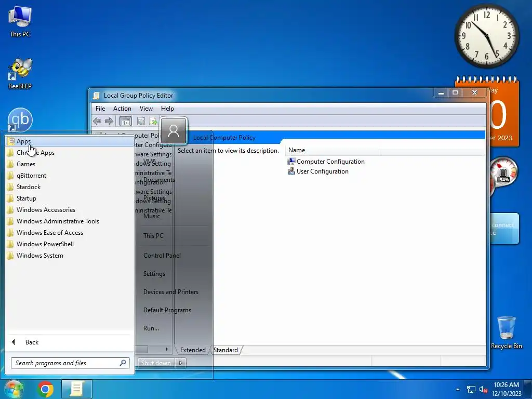Image resolution: width=532 pixels, height=399 pixels.
Task: Expand Windows System folder
Action: [x=70, y=256]
